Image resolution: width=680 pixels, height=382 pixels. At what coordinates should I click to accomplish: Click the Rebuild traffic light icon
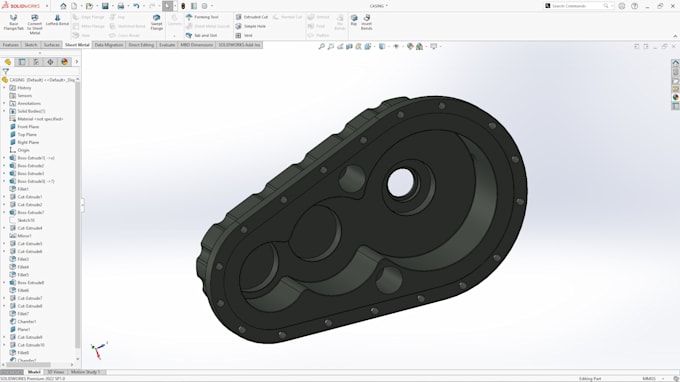click(183, 6)
